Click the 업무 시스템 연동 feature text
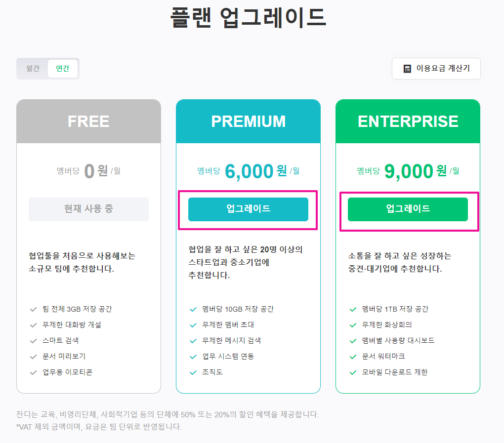The width and height of the screenshot is (504, 443). click(228, 356)
